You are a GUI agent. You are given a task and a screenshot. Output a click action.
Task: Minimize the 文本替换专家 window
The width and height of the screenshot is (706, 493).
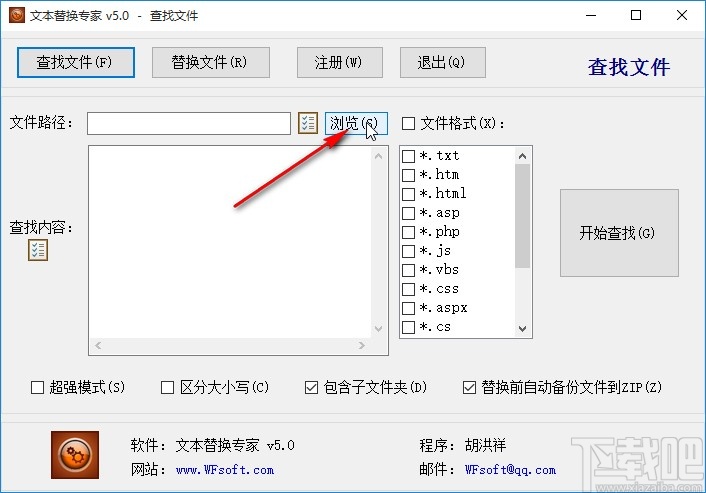pyautogui.click(x=591, y=15)
